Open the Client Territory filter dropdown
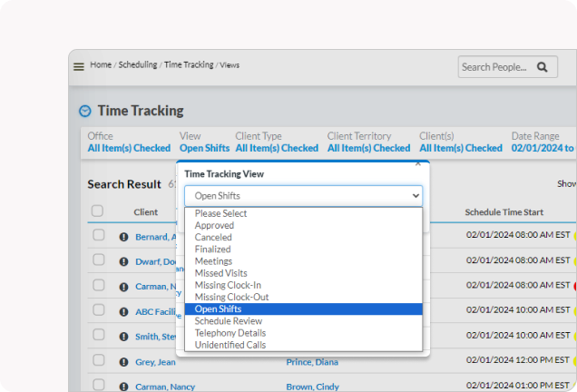The image size is (577, 392). (x=368, y=148)
